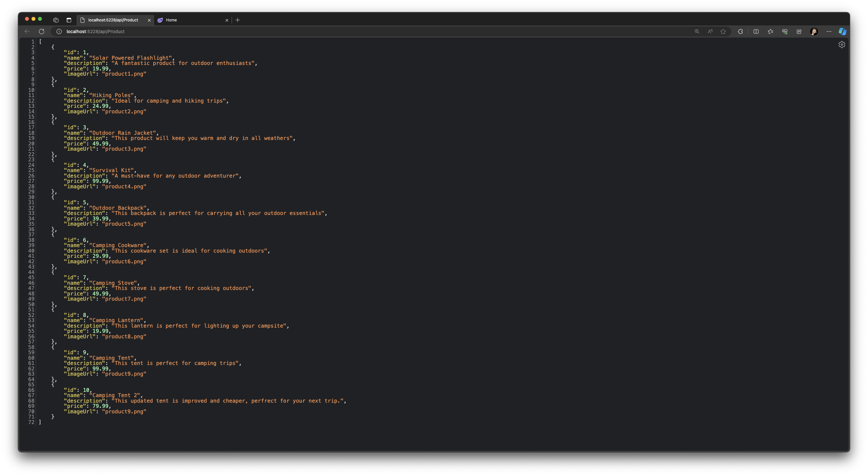The height and width of the screenshot is (476, 868).
Task: Click the "id": 10 entry
Action: click(78, 390)
